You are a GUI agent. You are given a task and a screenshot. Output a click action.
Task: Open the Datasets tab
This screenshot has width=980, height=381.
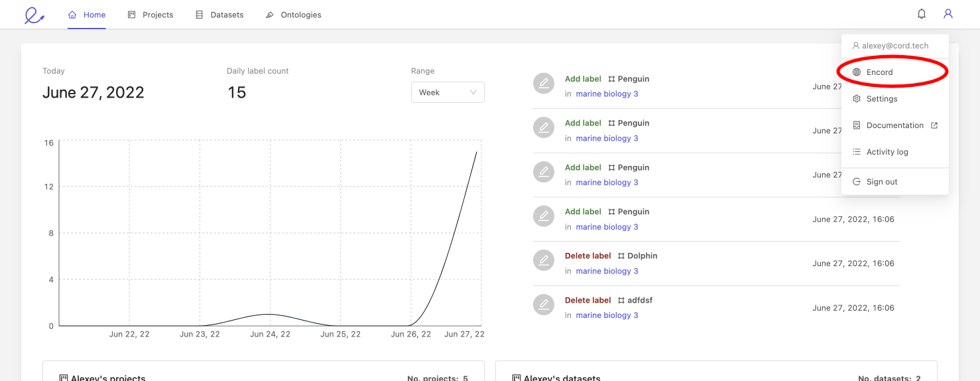pos(219,15)
